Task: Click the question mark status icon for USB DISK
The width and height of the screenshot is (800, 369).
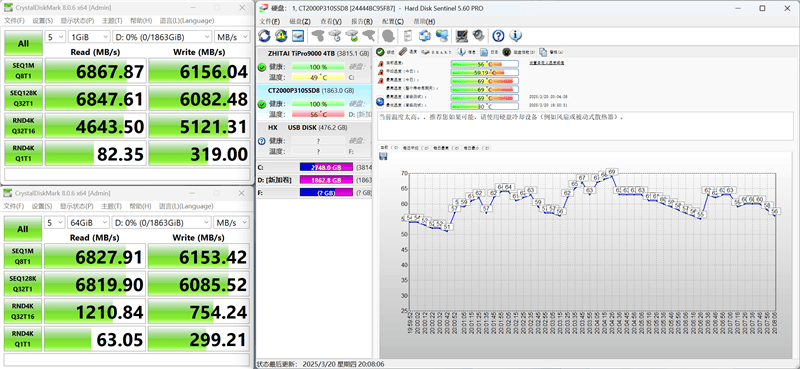Action: 262,141
